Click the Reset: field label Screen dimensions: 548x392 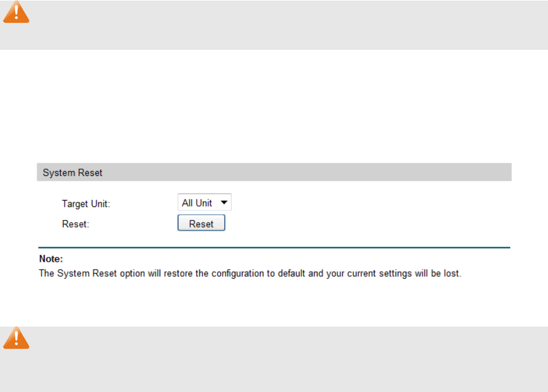click(75, 224)
